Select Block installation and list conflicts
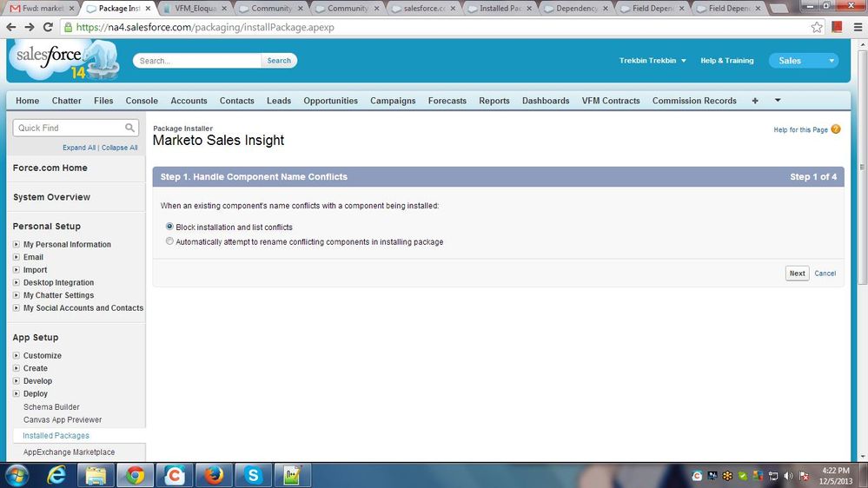Image resolution: width=868 pixels, height=488 pixels. [169, 227]
